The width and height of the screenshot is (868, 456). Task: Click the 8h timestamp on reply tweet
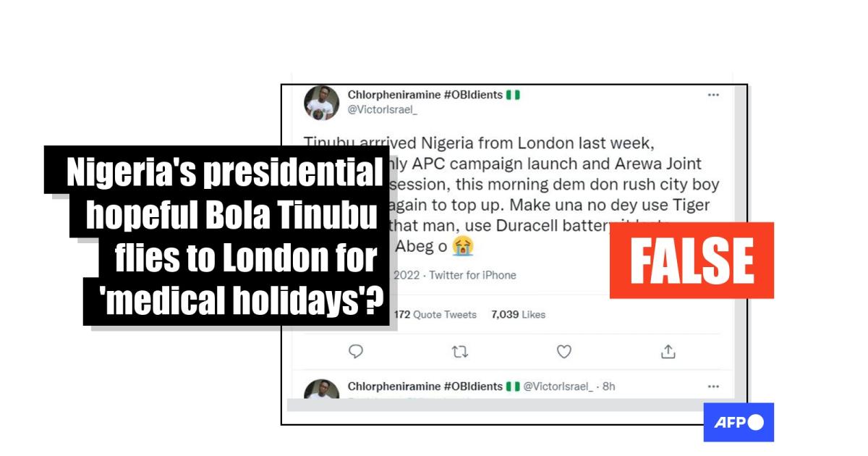608,387
